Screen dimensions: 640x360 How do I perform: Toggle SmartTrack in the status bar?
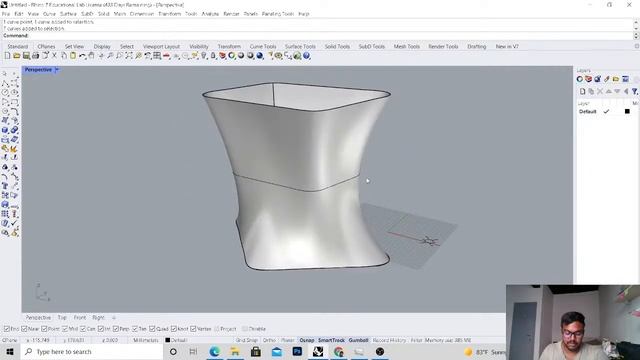(331, 340)
